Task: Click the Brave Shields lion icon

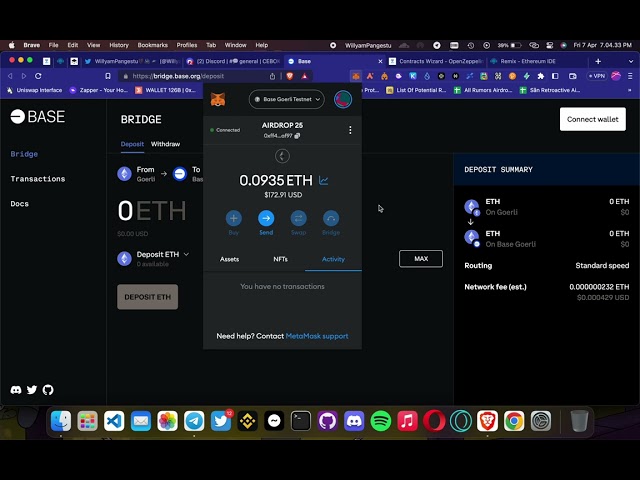Action: [x=290, y=76]
